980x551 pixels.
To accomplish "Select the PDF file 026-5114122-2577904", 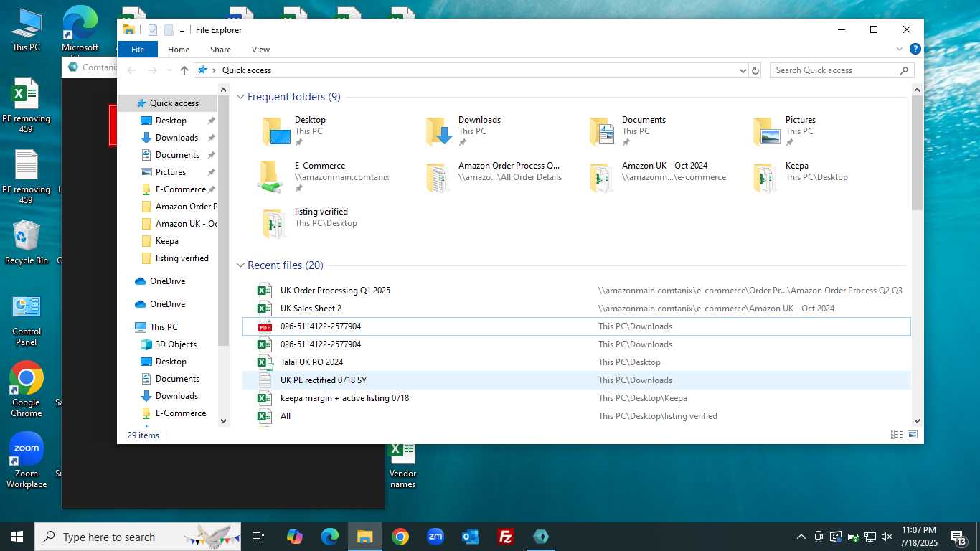I will 577,326.
